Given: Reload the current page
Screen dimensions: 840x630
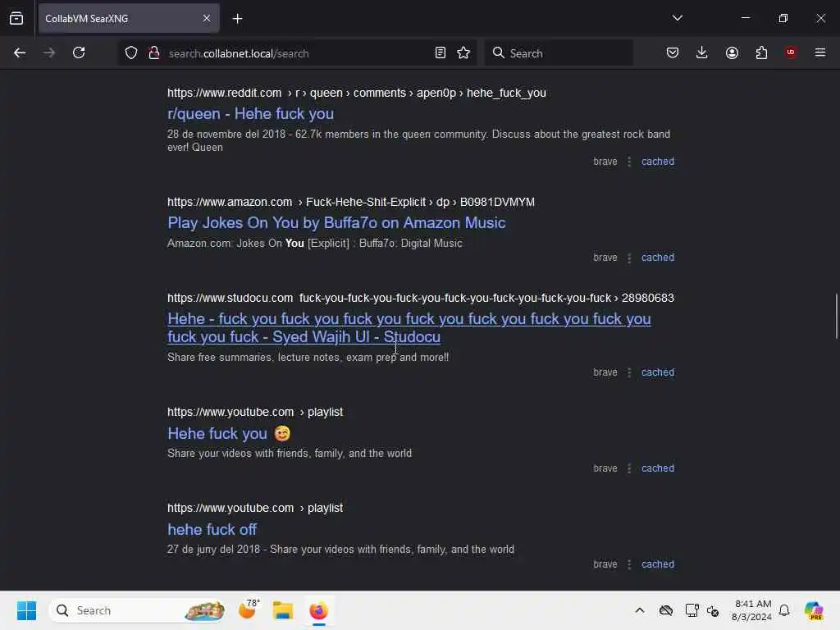Looking at the screenshot, I should (79, 52).
